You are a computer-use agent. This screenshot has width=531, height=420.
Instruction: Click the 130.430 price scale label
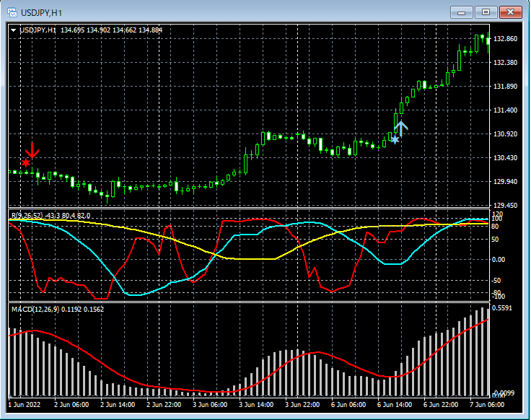[x=505, y=158]
